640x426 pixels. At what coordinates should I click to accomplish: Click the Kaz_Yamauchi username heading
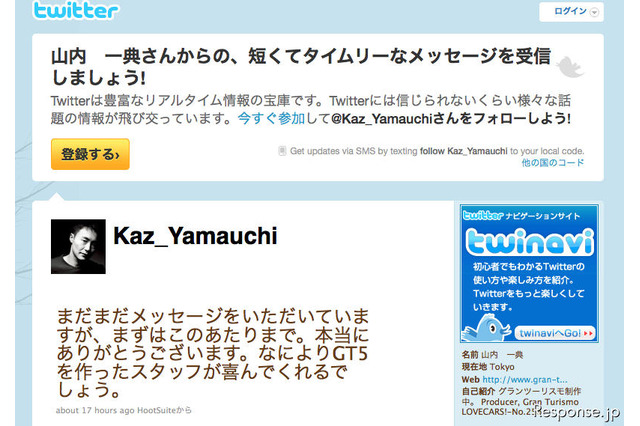195,236
